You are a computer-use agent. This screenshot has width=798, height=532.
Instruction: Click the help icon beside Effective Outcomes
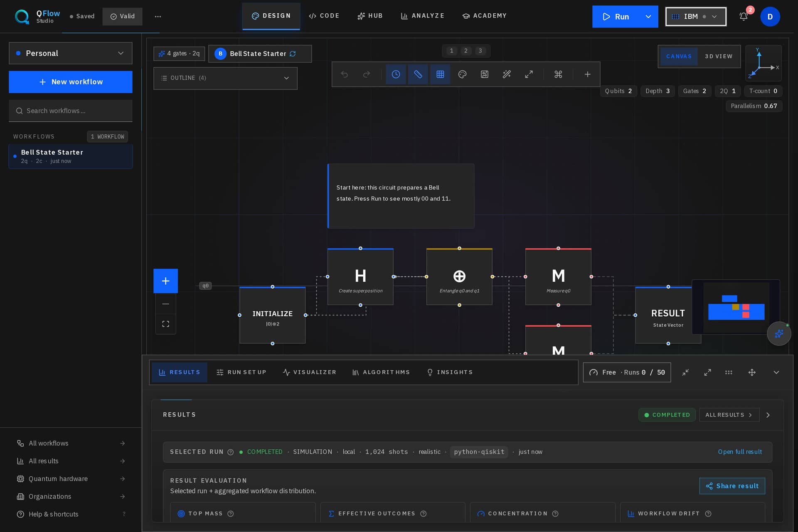click(x=423, y=514)
